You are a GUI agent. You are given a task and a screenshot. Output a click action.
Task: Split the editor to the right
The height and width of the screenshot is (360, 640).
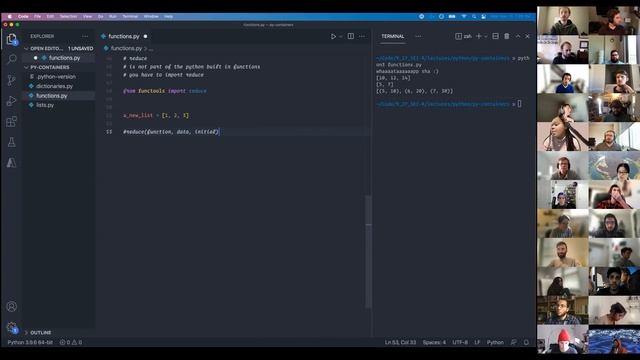coord(351,36)
